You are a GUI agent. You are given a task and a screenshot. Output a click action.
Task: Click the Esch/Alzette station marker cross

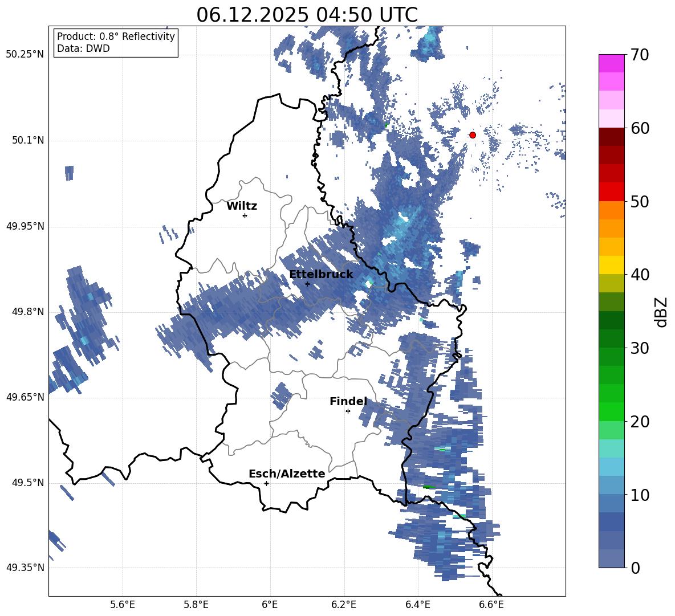coord(266,483)
